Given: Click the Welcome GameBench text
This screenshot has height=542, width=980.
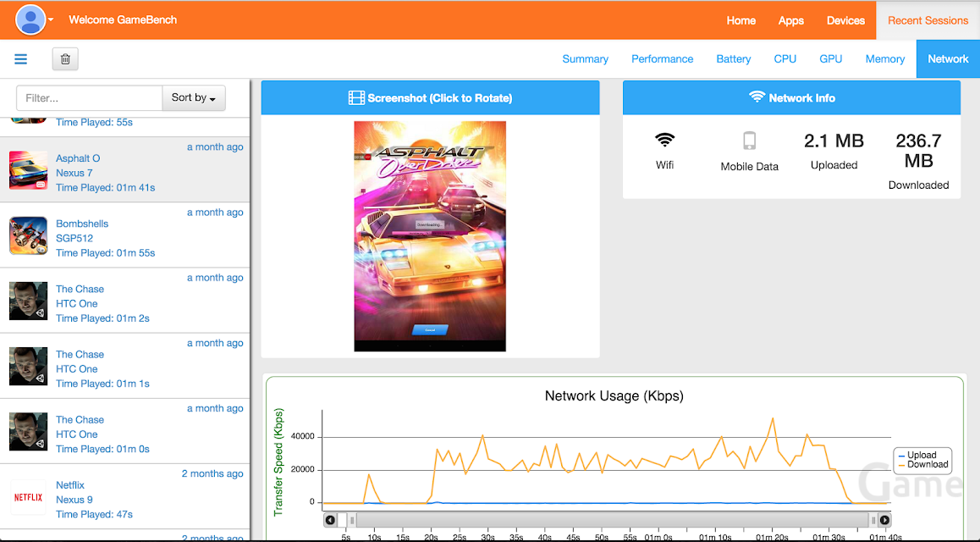Looking at the screenshot, I should click(123, 19).
